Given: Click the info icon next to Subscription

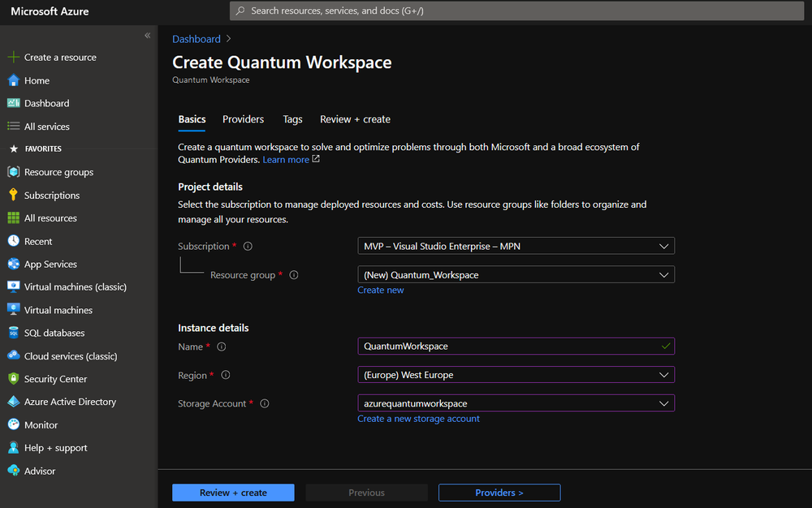Looking at the screenshot, I should pos(248,246).
